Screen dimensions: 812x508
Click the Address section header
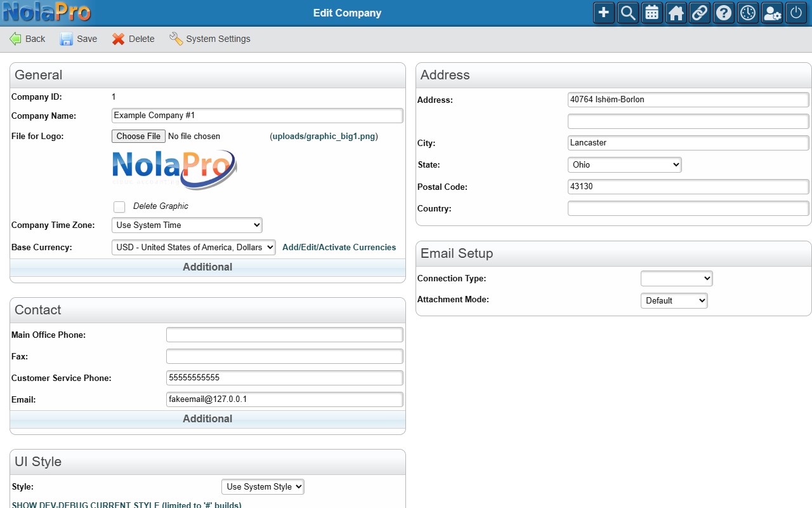click(x=613, y=75)
